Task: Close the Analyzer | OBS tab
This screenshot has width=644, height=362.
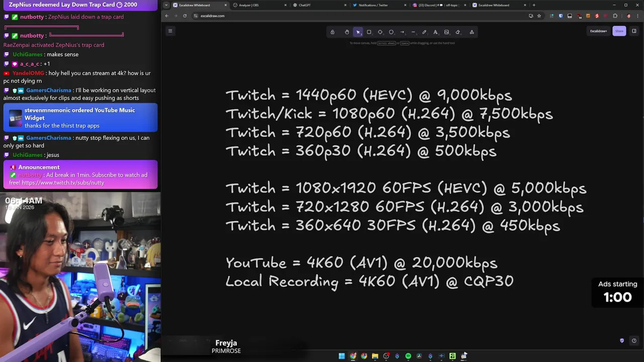Action: pyautogui.click(x=285, y=5)
